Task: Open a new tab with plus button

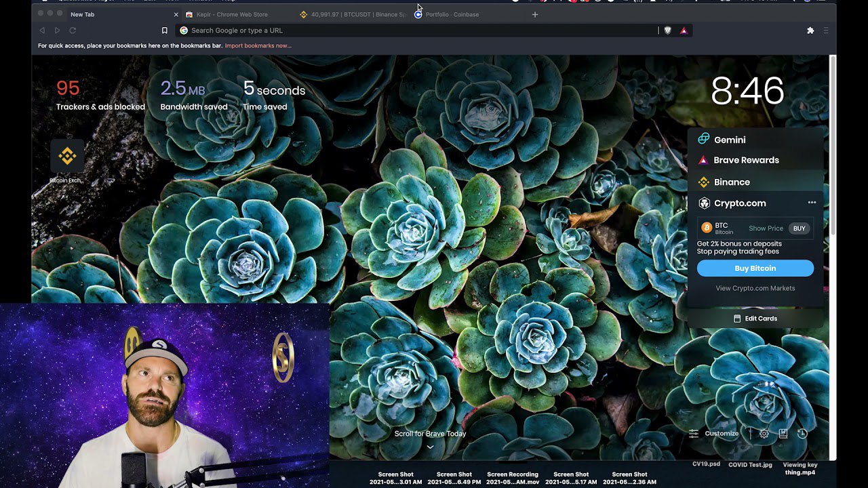Action: 534,14
